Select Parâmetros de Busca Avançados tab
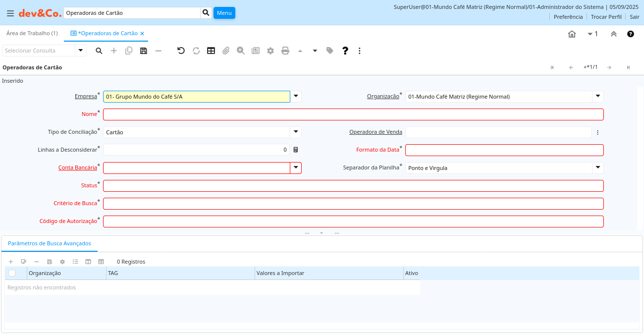This screenshot has height=334, width=644. click(50, 243)
